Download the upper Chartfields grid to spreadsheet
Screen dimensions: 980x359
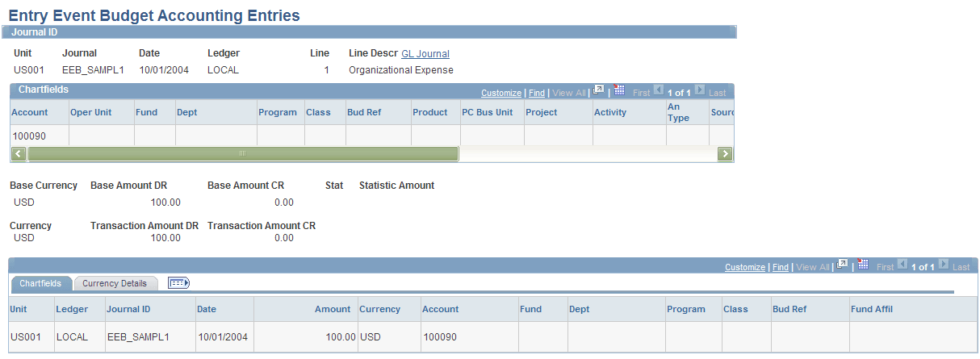coord(619,90)
